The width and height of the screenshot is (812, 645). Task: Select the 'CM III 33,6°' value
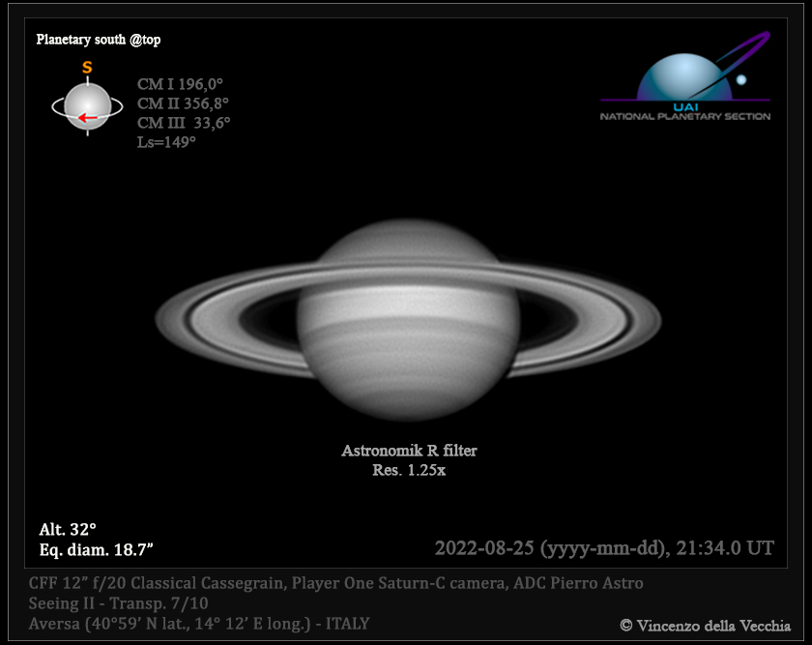184,122
